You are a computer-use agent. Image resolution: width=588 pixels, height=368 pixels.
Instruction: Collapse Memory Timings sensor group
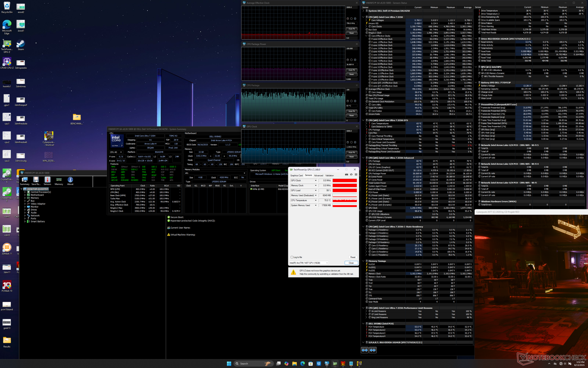click(x=363, y=261)
